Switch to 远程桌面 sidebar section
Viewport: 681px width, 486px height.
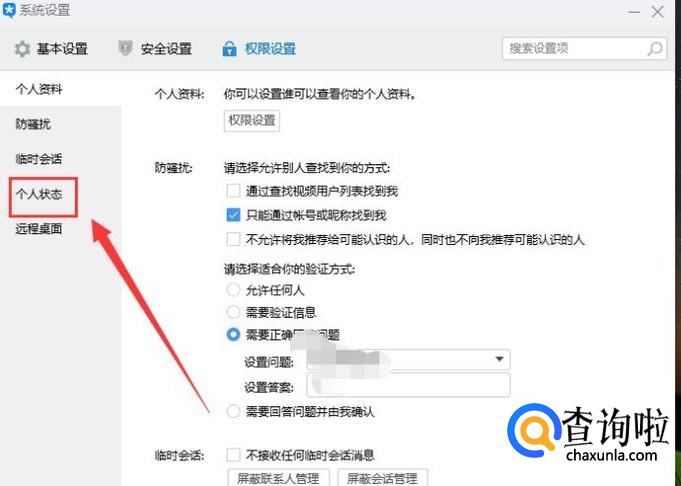coord(39,228)
